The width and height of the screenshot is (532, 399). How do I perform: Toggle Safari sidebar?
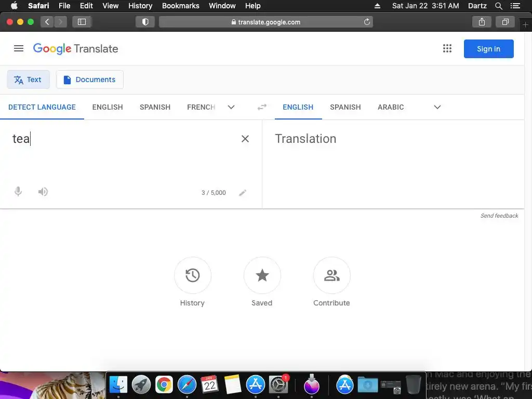pos(82,22)
